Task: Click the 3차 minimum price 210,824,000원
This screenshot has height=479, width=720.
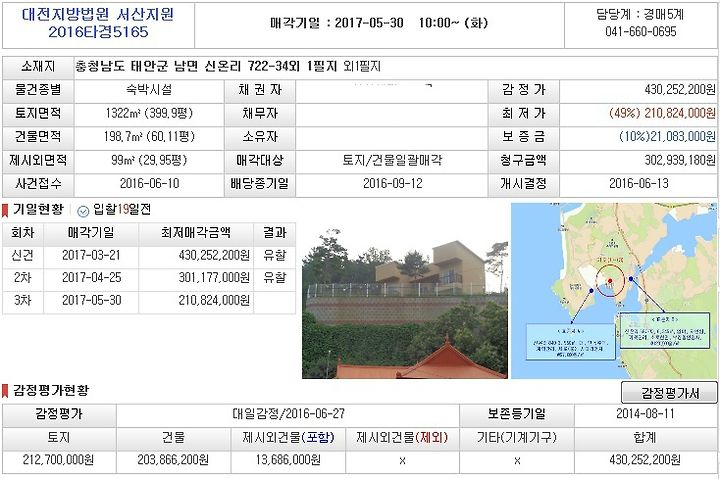Action: (214, 300)
